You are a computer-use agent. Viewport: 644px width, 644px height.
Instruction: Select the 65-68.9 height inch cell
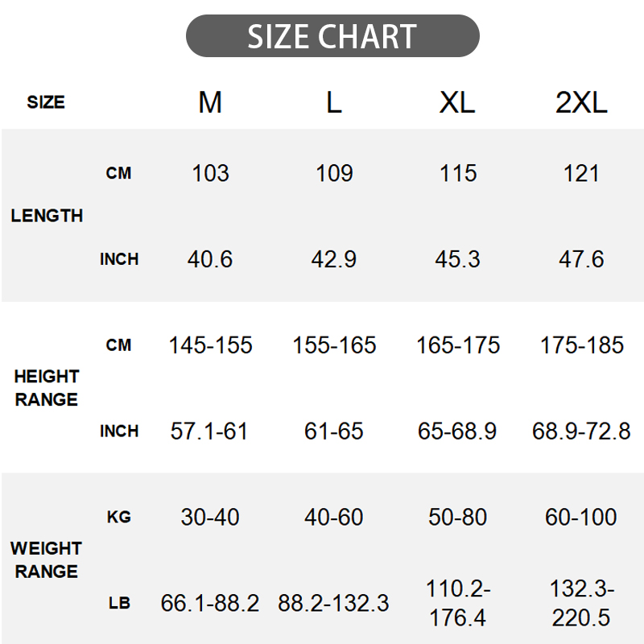pyautogui.click(x=457, y=431)
